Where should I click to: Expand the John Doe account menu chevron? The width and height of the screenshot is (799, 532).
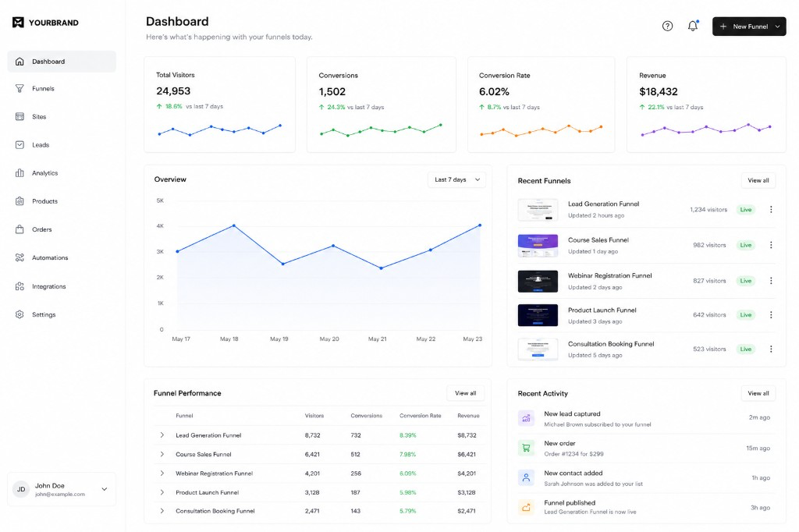[x=105, y=489]
